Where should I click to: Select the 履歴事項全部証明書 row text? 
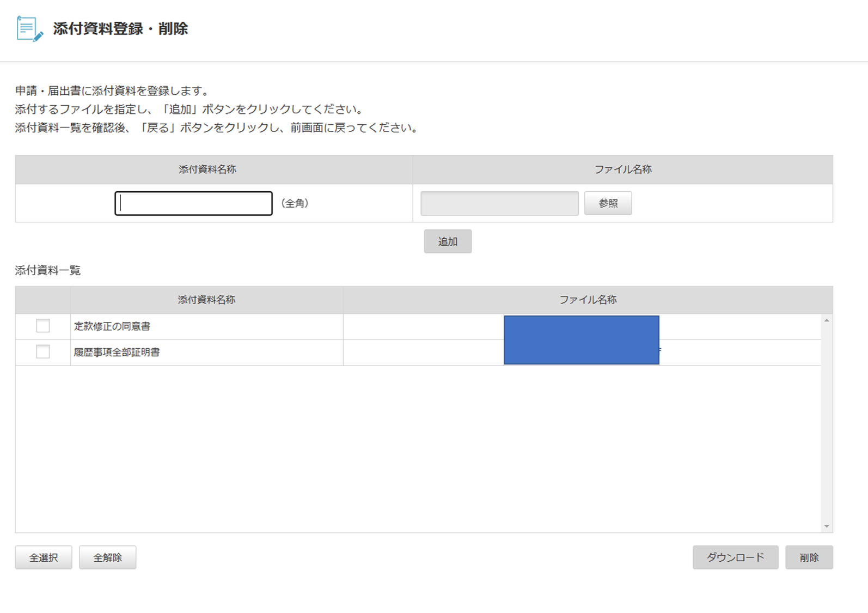[x=117, y=353]
